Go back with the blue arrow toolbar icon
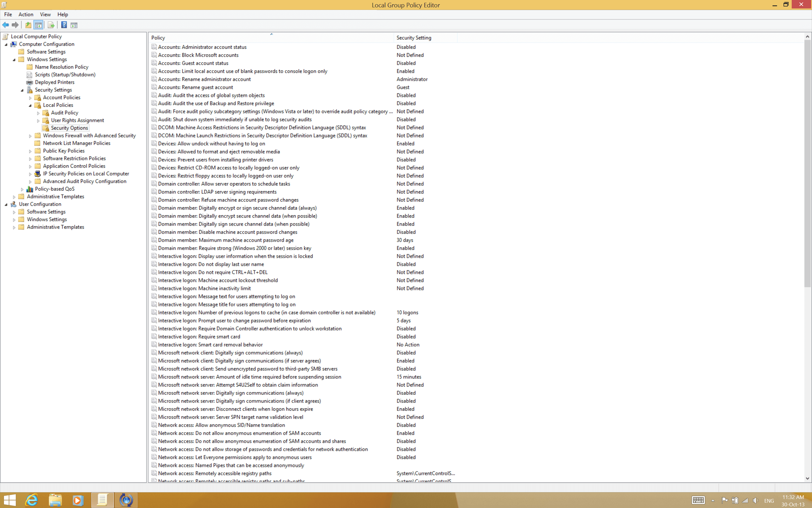This screenshot has width=812, height=508. click(6, 25)
